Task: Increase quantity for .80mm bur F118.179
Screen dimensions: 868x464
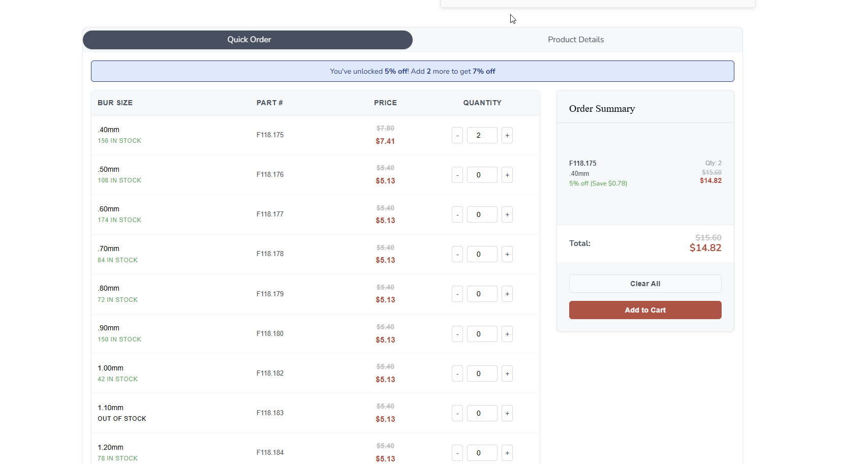Action: 507,293
